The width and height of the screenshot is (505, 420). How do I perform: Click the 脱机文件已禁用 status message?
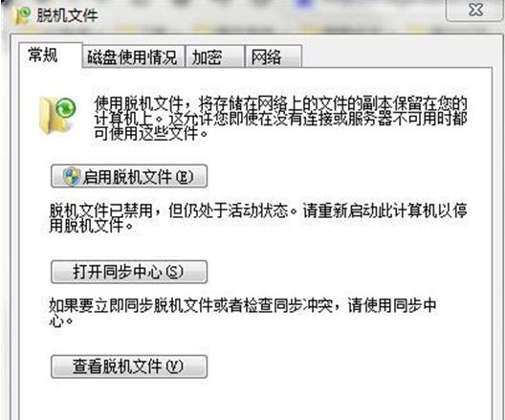coord(258,218)
